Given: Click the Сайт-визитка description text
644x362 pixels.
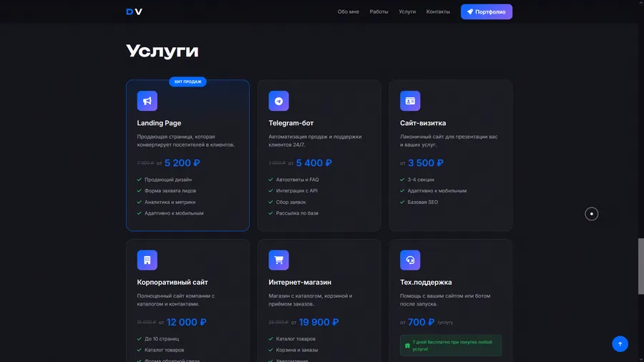Looking at the screenshot, I should [449, 141].
